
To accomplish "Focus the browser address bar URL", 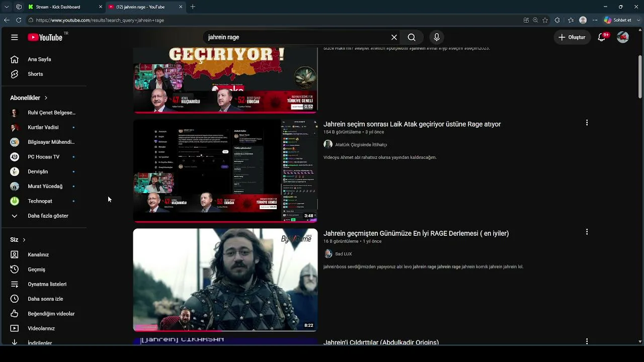I will pyautogui.click(x=100, y=20).
